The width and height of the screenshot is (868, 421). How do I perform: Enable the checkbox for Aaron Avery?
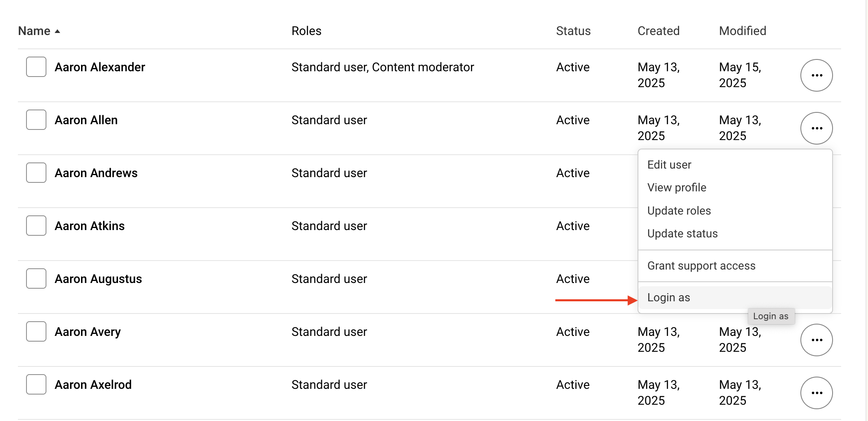click(x=36, y=331)
